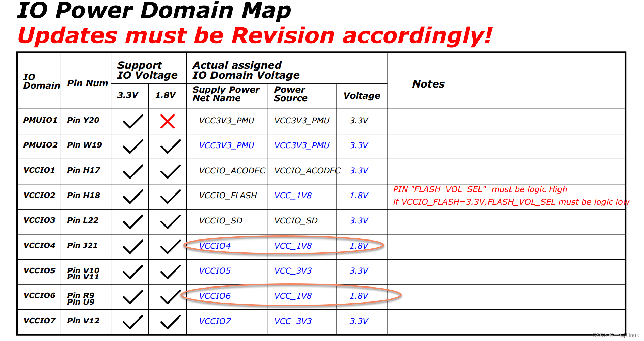This screenshot has height=341, width=644.
Task: Click the 'Pin V12' cell
Action: 83,321
